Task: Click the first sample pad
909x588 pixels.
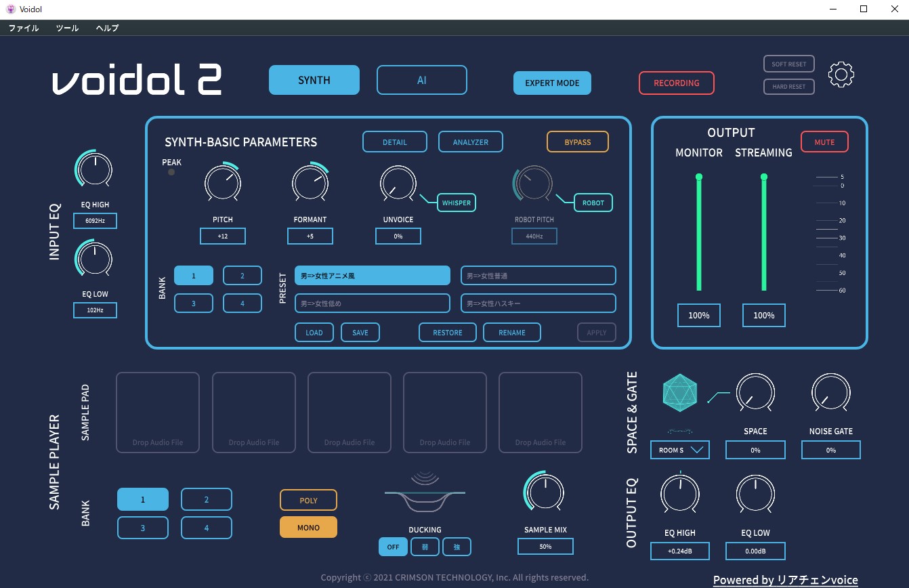Action: [x=158, y=413]
